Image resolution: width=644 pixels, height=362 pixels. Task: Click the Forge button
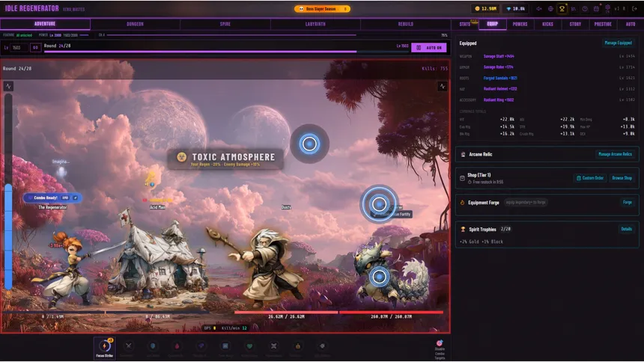[x=628, y=203]
